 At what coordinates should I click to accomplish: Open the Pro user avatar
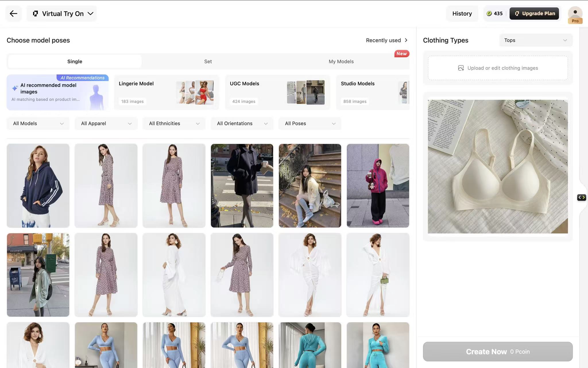[x=575, y=14]
